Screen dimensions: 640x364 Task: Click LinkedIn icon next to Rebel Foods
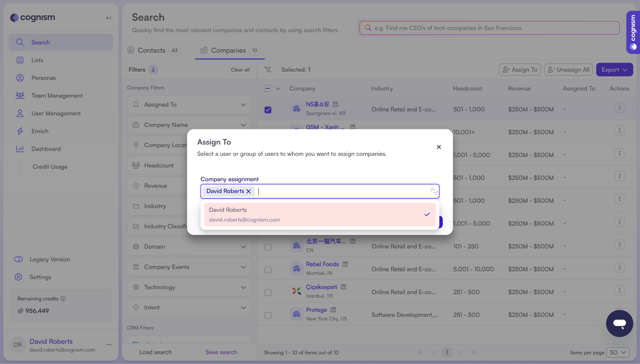pyautogui.click(x=345, y=264)
